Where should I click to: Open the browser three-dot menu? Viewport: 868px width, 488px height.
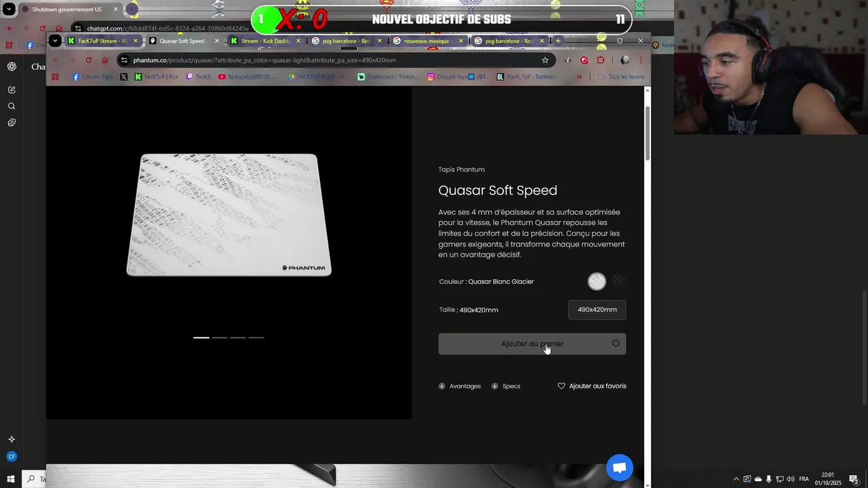tap(641, 60)
